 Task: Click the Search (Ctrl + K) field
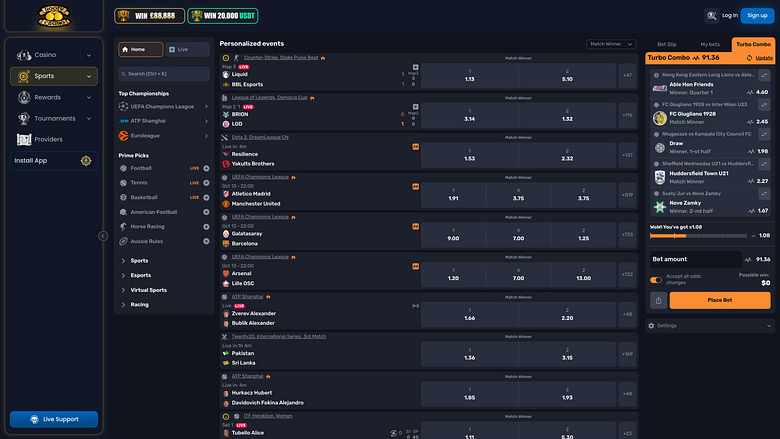point(164,74)
